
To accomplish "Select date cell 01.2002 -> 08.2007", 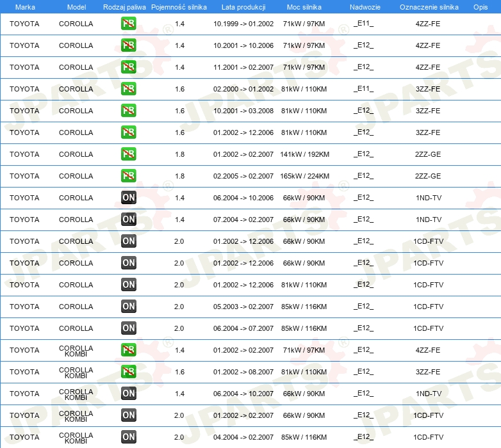I will 243,372.
